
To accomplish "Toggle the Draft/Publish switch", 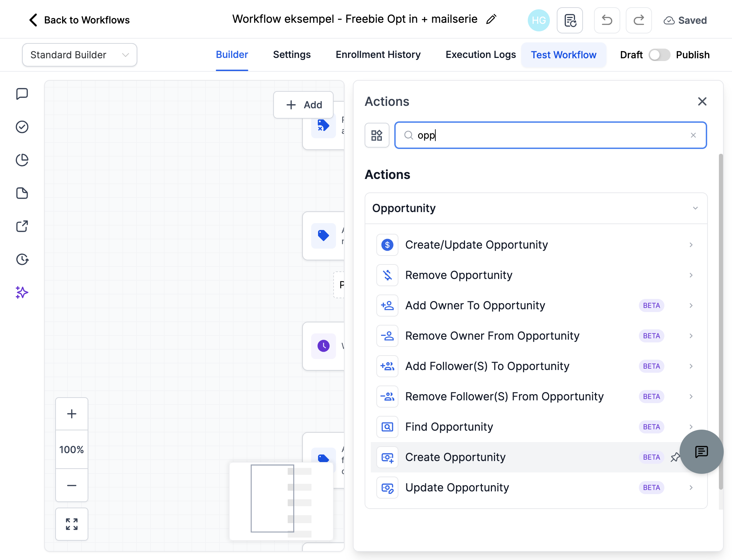I will [659, 55].
